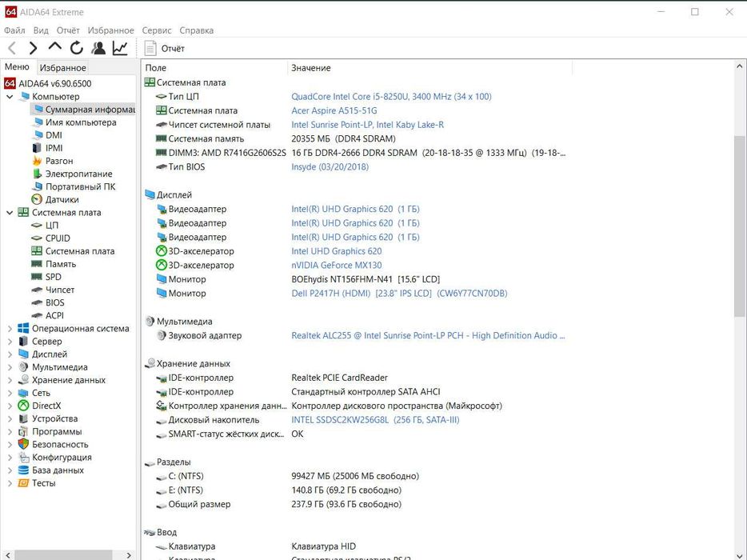Go up one level with the up arrow

coord(55,47)
